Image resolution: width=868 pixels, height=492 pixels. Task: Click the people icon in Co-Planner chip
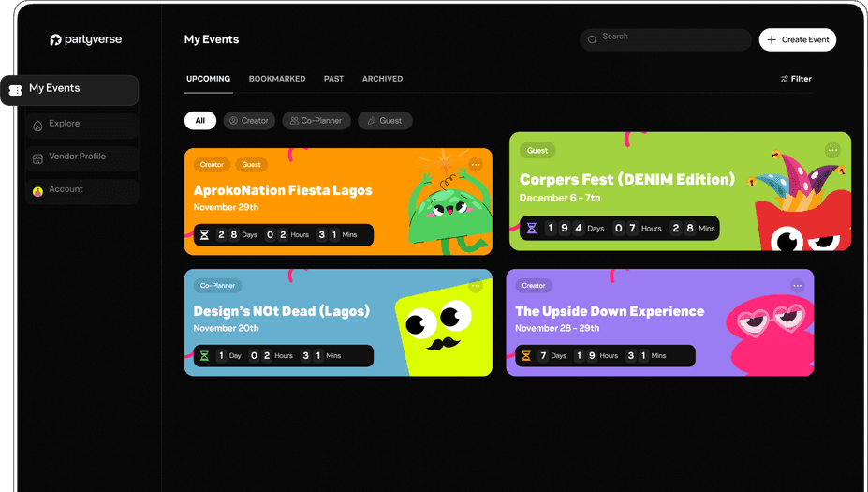point(295,120)
